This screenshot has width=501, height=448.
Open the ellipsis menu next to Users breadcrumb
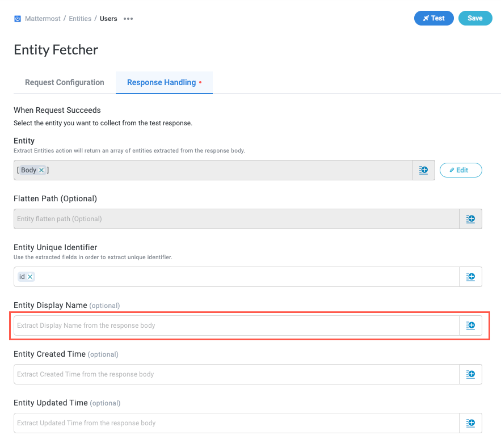tap(127, 19)
